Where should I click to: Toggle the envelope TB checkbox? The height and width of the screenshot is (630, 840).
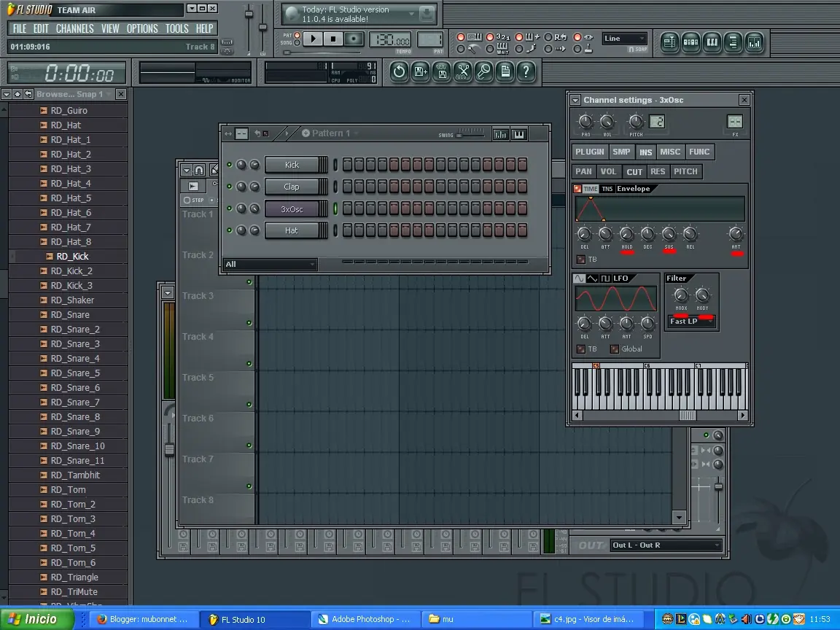(580, 260)
